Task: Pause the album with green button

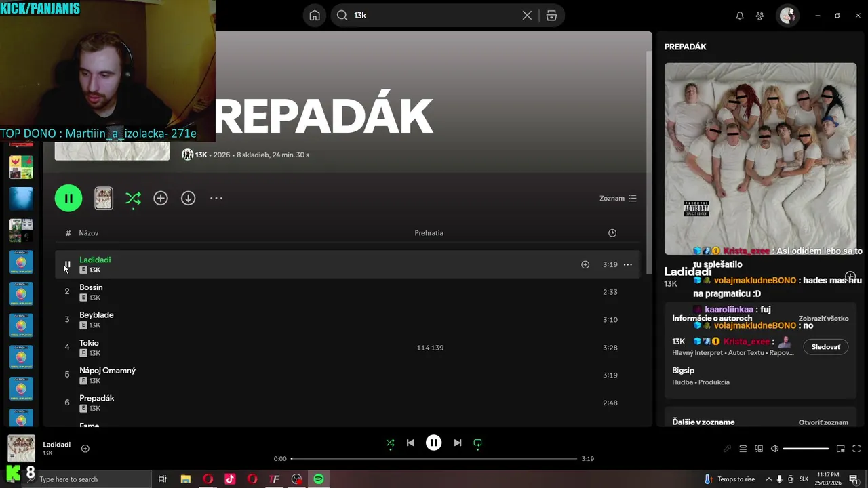Action: tap(68, 198)
